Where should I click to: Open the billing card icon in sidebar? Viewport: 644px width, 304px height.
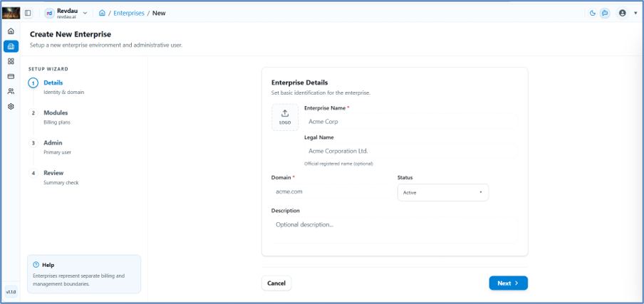(11, 76)
